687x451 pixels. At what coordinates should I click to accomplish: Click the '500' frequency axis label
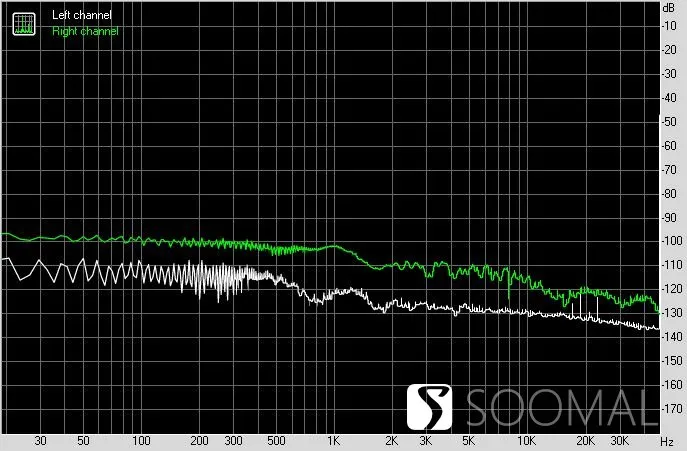point(276,441)
